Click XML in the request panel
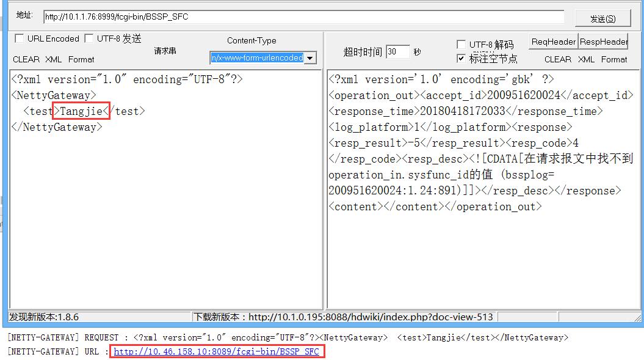This screenshot has width=644, height=360. 53,59
